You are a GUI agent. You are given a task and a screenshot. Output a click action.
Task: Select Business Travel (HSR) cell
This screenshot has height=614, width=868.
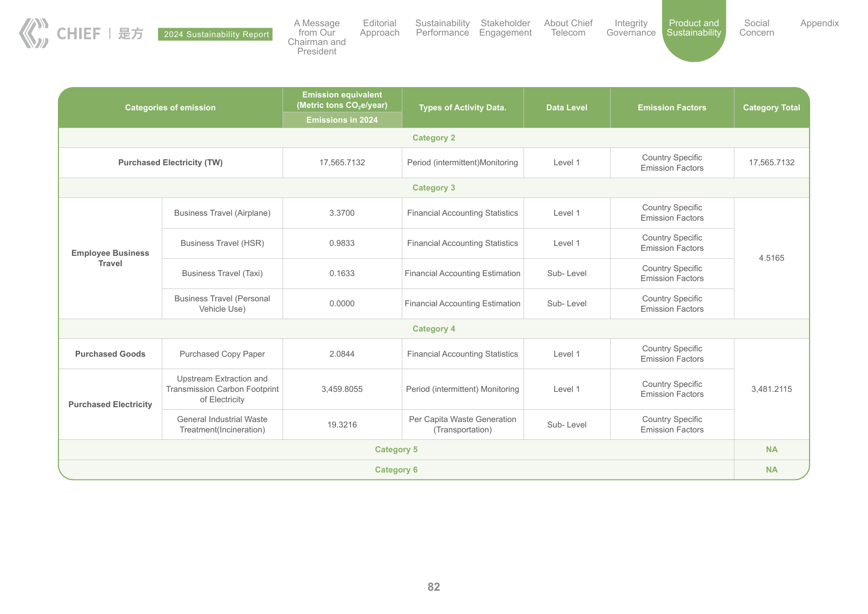tap(222, 243)
